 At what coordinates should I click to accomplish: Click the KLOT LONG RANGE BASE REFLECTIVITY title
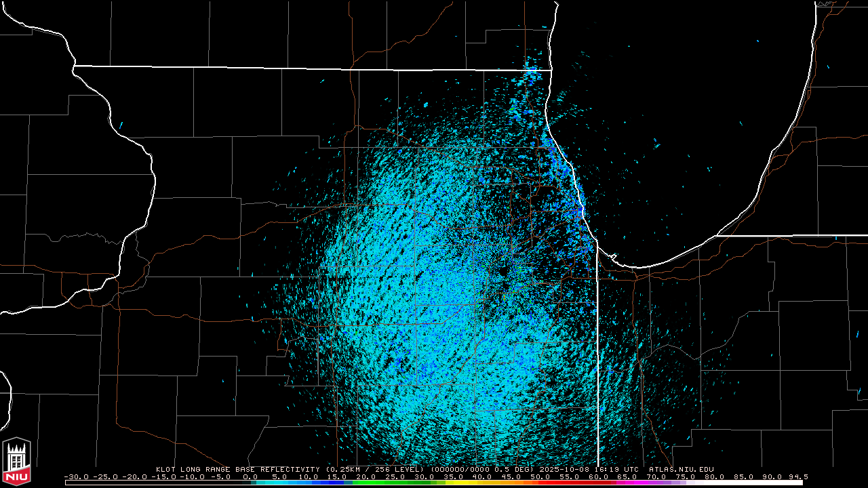point(237,469)
